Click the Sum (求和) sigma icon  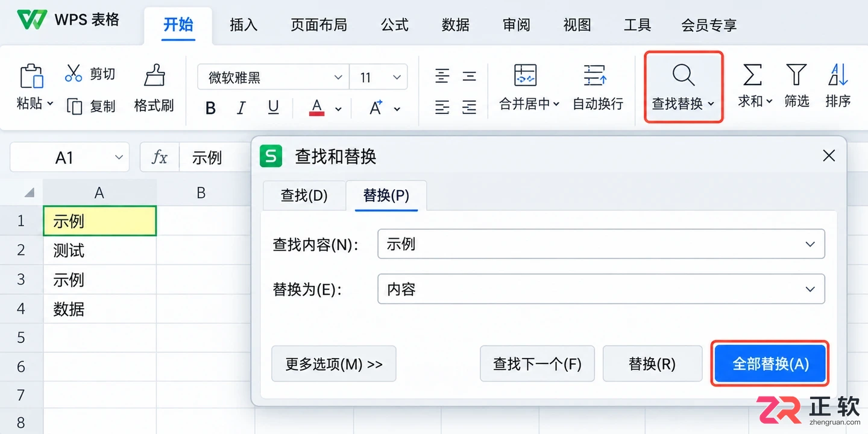(x=752, y=75)
